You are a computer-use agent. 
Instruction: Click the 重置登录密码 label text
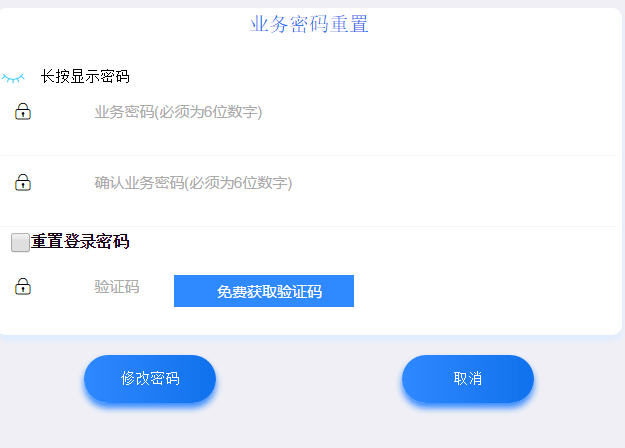(x=80, y=242)
